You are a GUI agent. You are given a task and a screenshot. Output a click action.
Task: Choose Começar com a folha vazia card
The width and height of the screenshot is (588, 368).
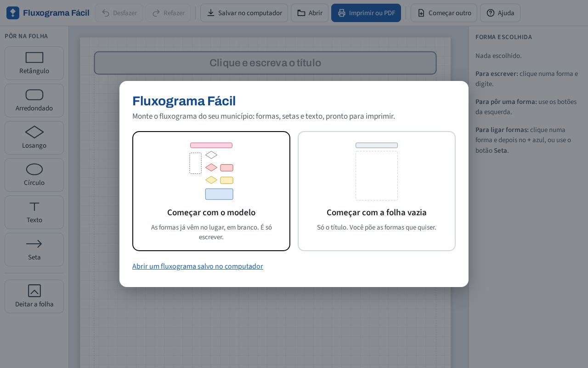377,191
